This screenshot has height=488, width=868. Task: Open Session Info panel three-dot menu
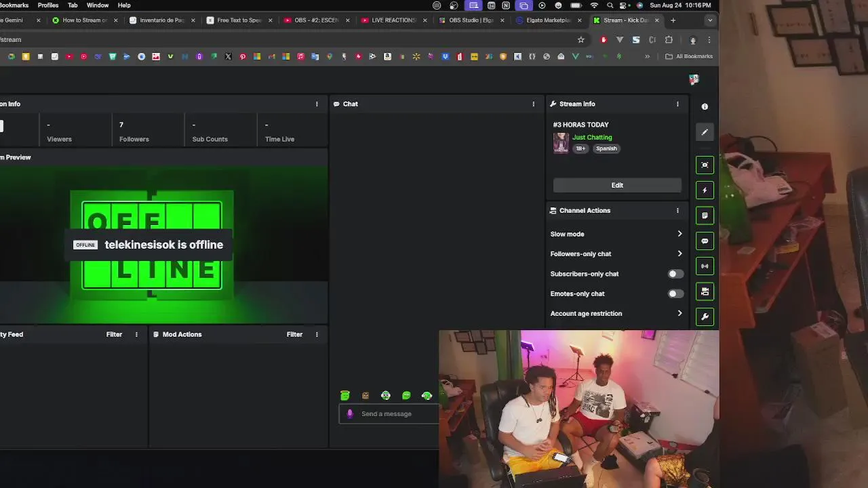(317, 104)
